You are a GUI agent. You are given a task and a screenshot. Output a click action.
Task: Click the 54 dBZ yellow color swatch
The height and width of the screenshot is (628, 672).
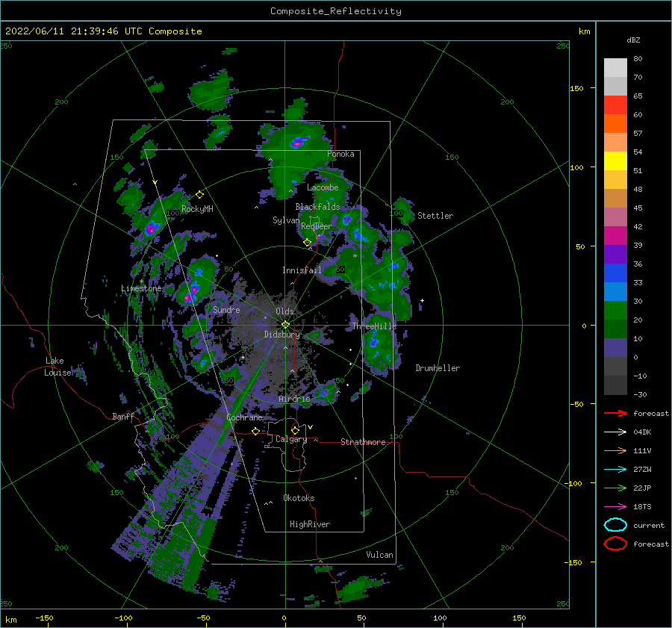pyautogui.click(x=615, y=161)
